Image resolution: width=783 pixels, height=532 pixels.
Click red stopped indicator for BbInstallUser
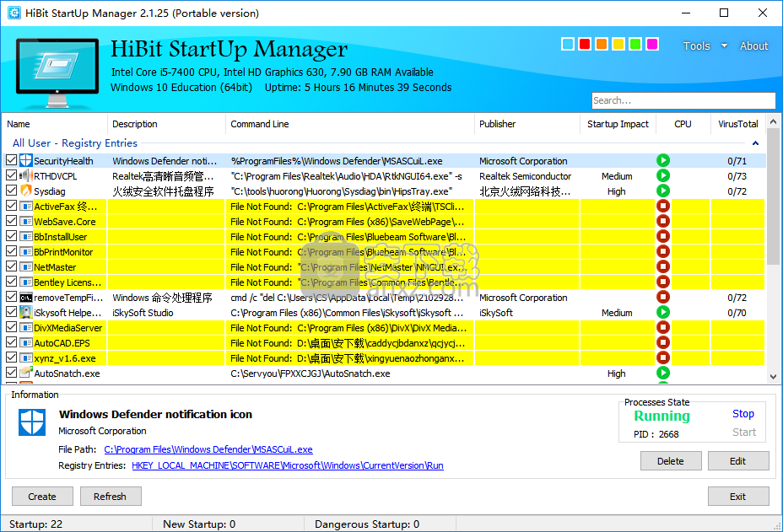click(663, 236)
